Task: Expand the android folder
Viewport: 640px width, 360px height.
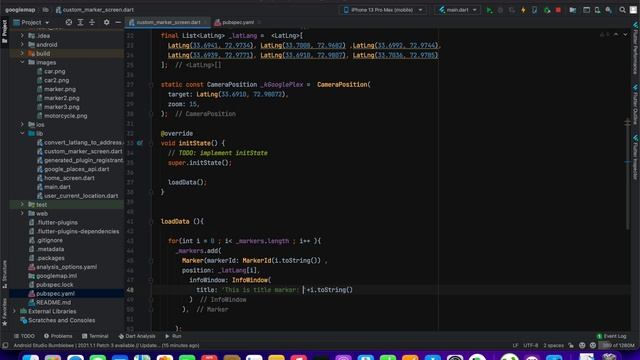Action: 22,45
